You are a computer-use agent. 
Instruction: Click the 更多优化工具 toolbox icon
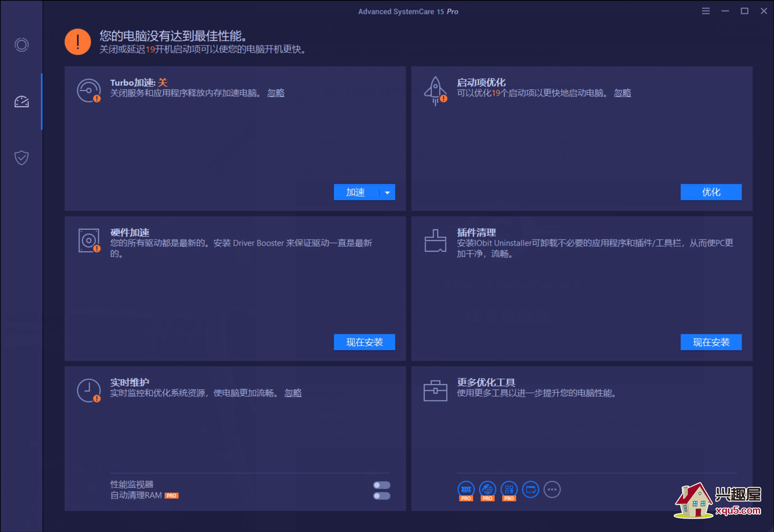point(436,391)
